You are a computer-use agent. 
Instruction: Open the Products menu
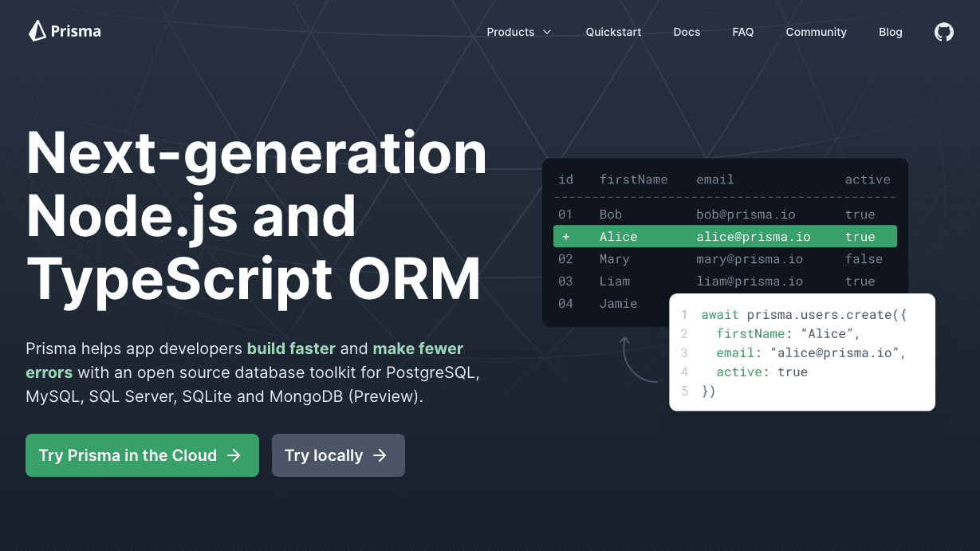[510, 32]
